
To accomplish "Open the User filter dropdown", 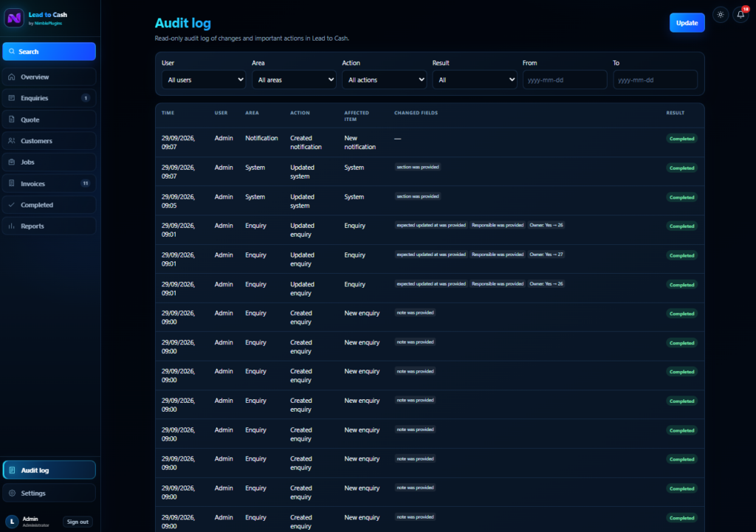I will (204, 80).
